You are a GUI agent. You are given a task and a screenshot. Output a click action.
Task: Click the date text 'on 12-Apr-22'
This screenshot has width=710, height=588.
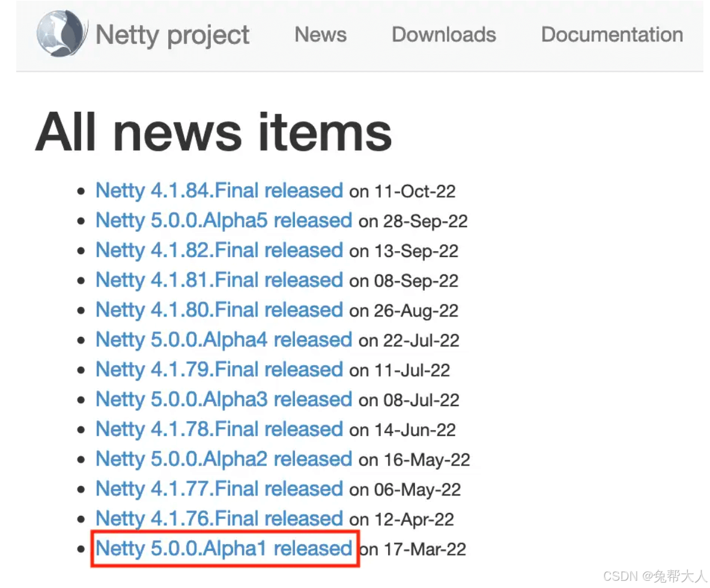(401, 520)
